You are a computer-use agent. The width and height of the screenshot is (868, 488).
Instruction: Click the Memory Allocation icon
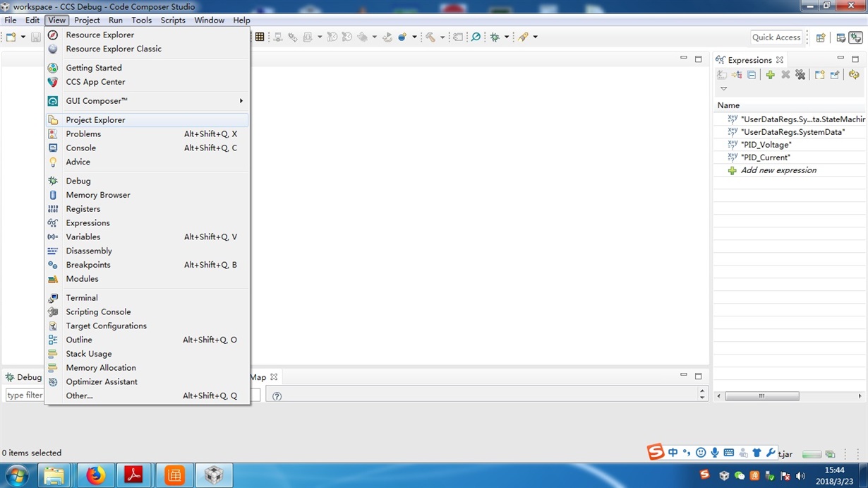(x=53, y=368)
